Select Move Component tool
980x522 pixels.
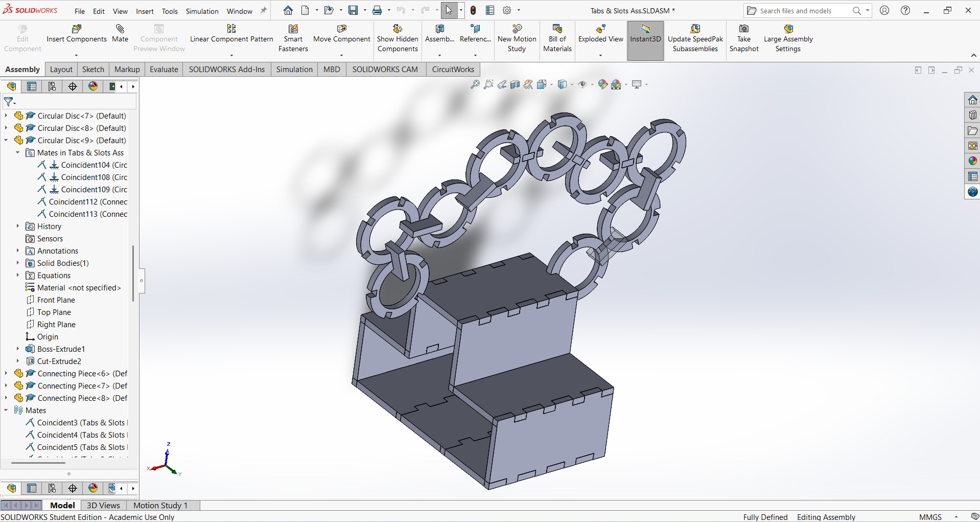pos(342,33)
